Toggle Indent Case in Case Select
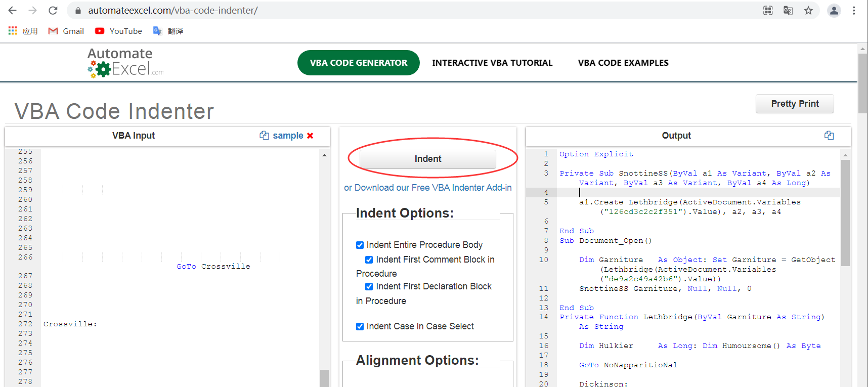This screenshot has height=387, width=868. click(x=360, y=327)
